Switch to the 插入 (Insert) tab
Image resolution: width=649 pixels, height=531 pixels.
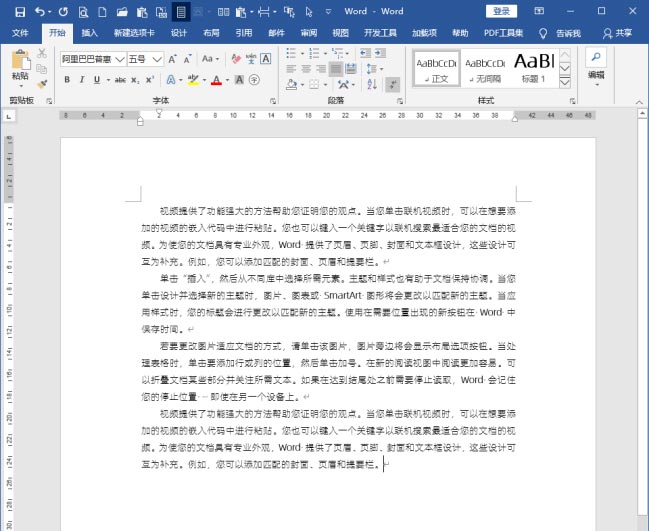point(89,33)
